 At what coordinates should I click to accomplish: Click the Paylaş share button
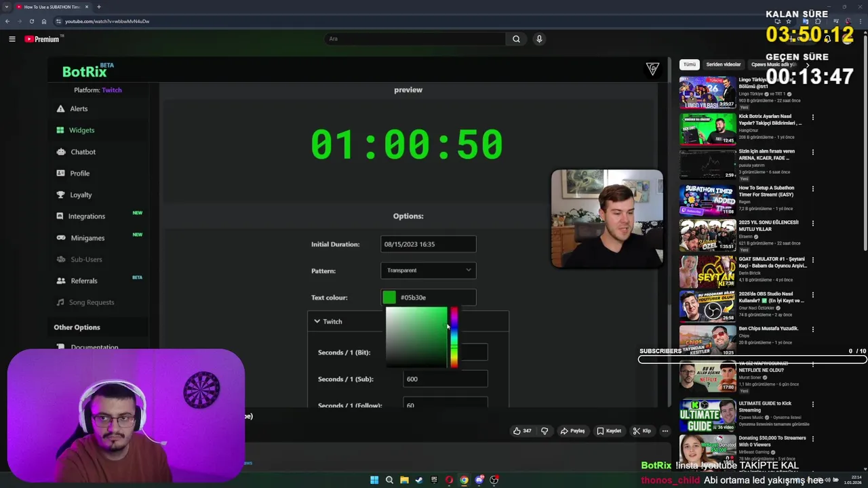572,430
